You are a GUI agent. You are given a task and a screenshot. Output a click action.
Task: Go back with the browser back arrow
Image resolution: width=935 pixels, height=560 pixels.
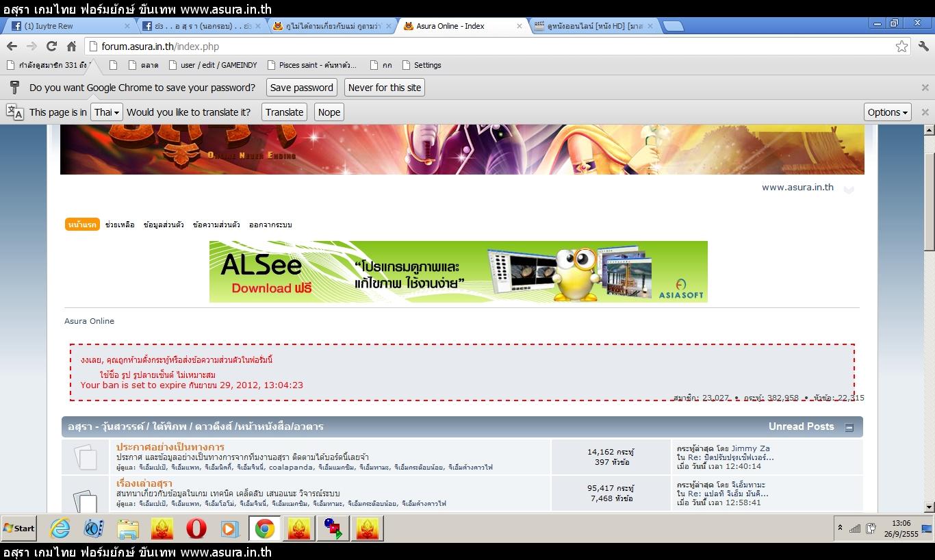12,47
